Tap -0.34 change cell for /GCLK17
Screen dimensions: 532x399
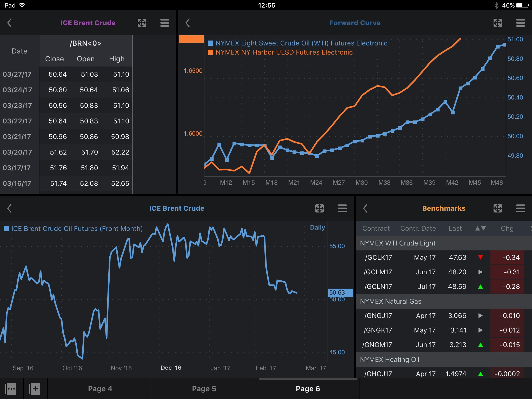coord(507,257)
